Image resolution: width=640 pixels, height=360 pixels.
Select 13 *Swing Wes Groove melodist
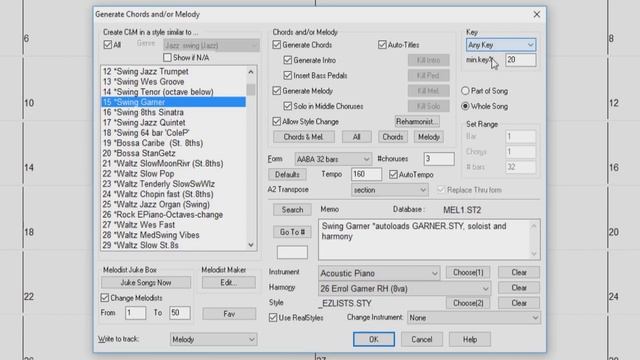point(173,82)
